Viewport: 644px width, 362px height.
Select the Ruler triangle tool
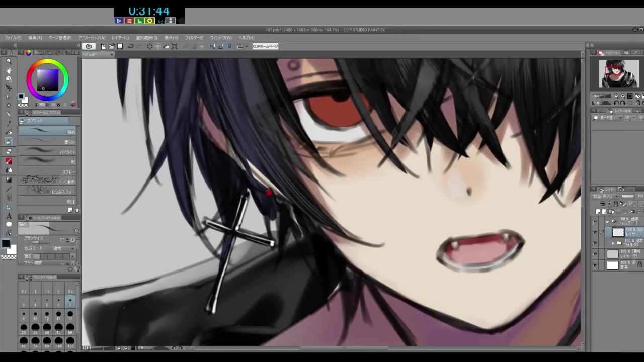(9, 207)
